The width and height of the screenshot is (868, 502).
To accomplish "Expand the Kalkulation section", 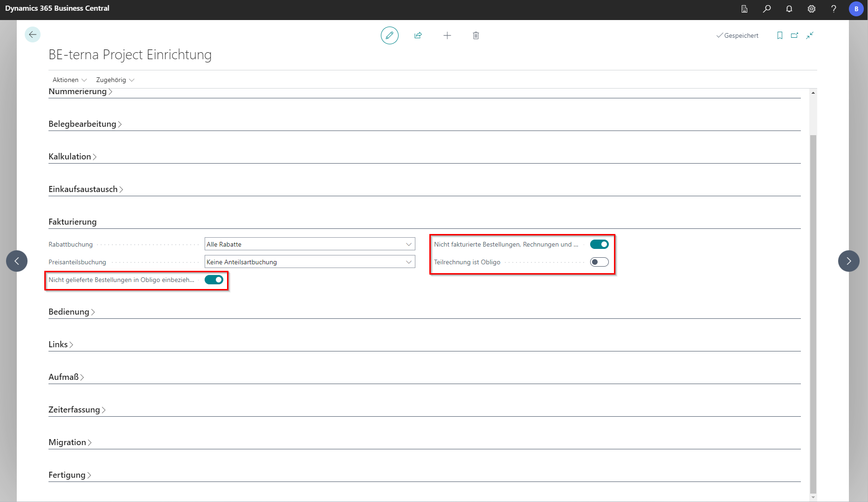I will click(x=70, y=157).
